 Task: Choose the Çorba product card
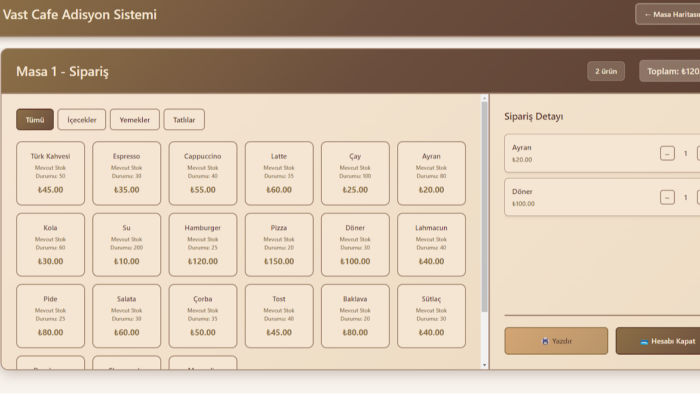click(x=203, y=316)
